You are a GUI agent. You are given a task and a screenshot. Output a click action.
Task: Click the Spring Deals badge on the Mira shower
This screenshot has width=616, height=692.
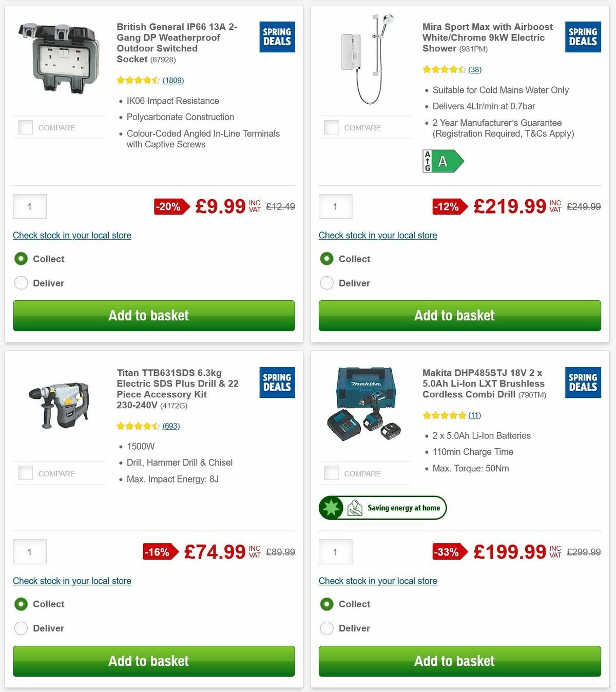(583, 37)
